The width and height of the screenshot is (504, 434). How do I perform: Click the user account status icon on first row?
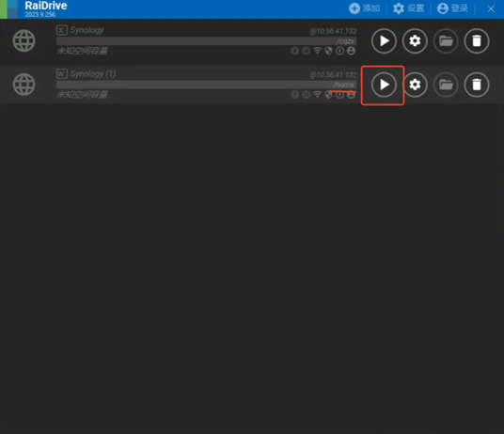[x=352, y=51]
